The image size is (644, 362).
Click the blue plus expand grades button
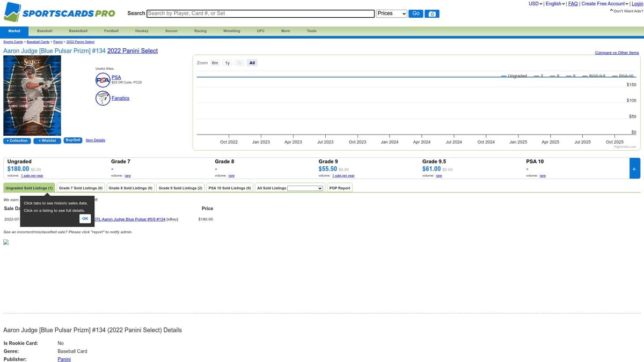tap(634, 168)
